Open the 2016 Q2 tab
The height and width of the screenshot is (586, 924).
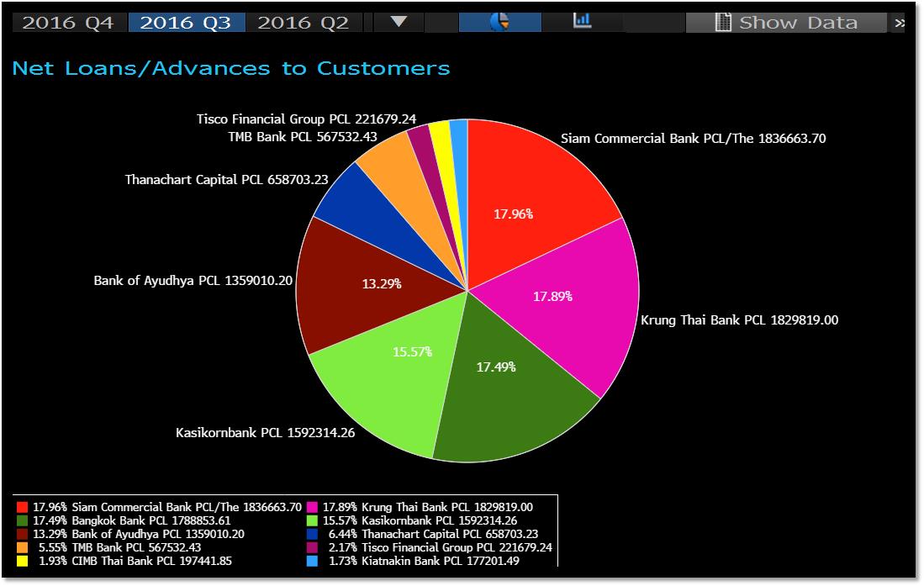[x=304, y=23]
